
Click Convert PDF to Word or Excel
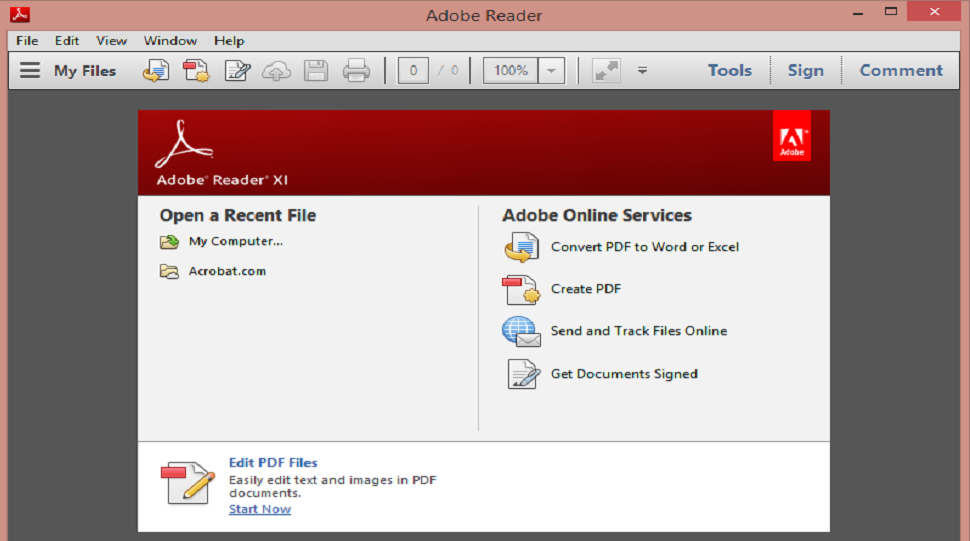[x=645, y=247]
